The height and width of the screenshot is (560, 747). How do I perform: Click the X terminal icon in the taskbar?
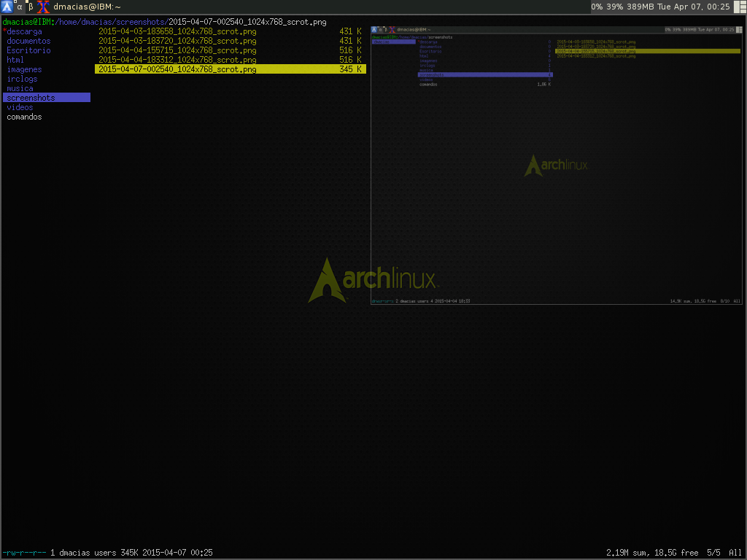[43, 7]
